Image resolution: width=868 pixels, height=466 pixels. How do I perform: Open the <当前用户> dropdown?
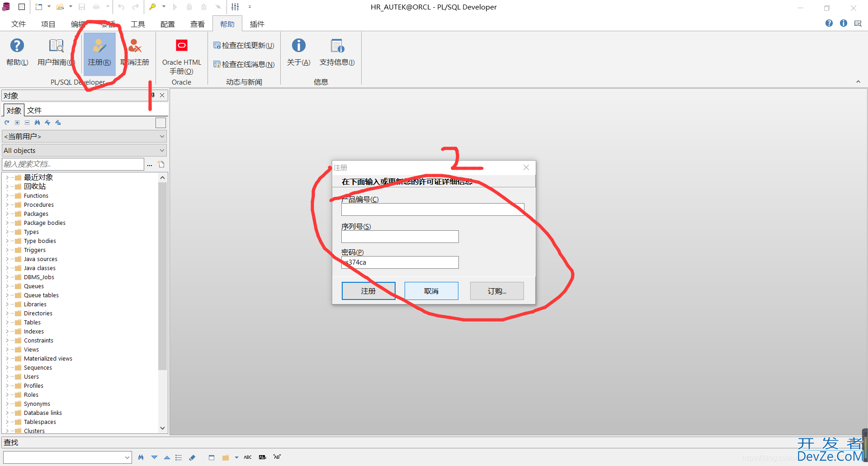[85, 136]
